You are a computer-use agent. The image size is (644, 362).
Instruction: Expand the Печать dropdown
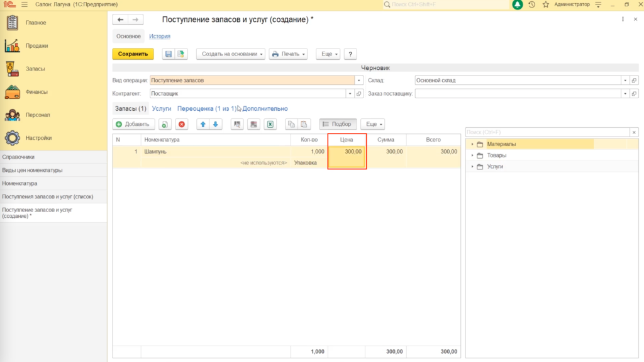pos(288,54)
